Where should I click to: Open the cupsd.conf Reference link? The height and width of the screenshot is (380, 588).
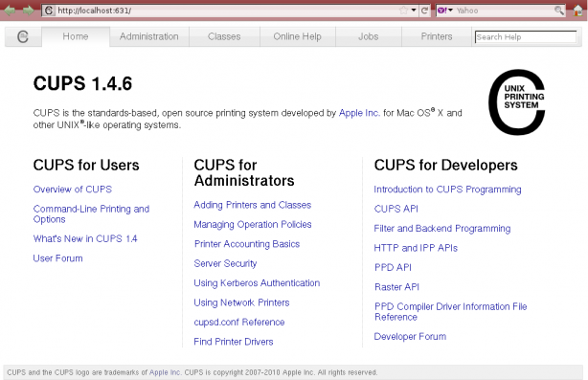pos(239,323)
